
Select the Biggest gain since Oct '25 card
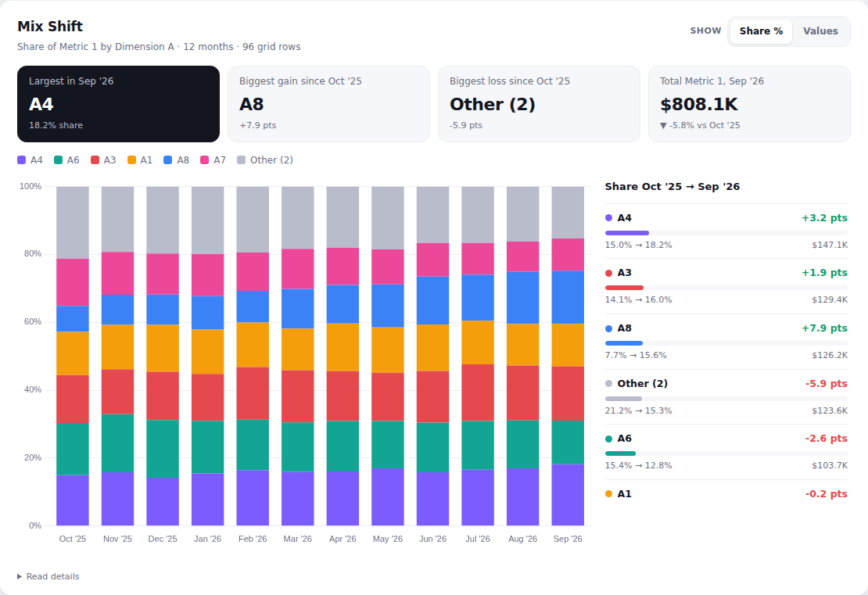pos(328,104)
